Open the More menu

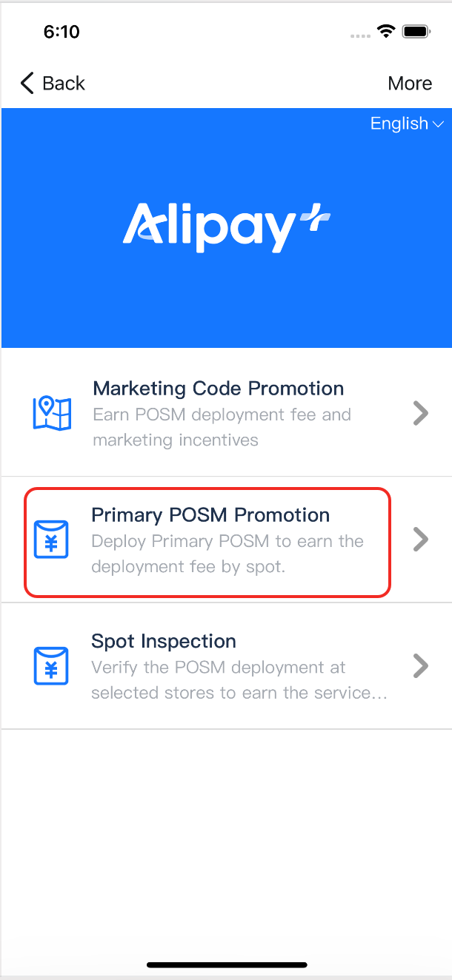pyautogui.click(x=409, y=83)
